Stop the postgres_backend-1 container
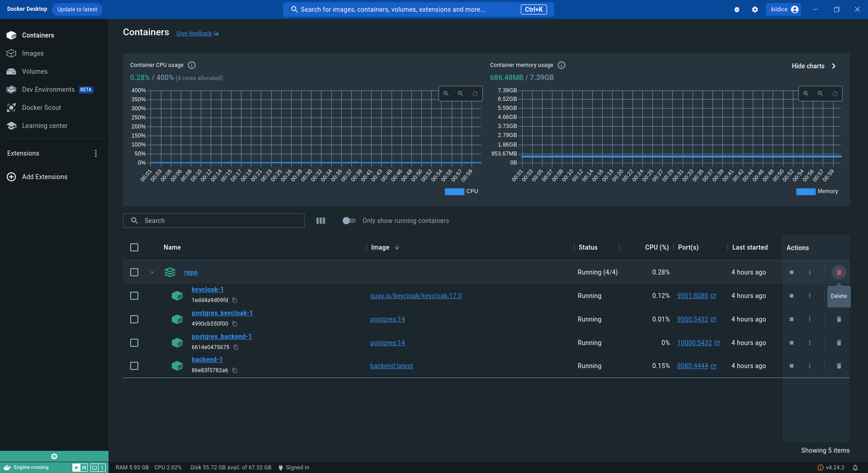Viewport: 868px width, 473px height. 792,343
